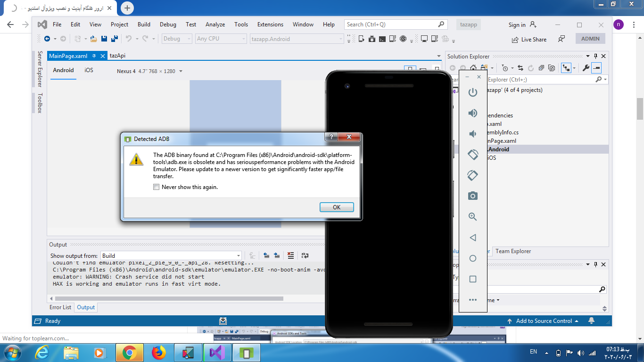Screen dimensions: 644x362
Task: Pin MainPage.xaml tab with pin icon
Action: tap(94, 56)
